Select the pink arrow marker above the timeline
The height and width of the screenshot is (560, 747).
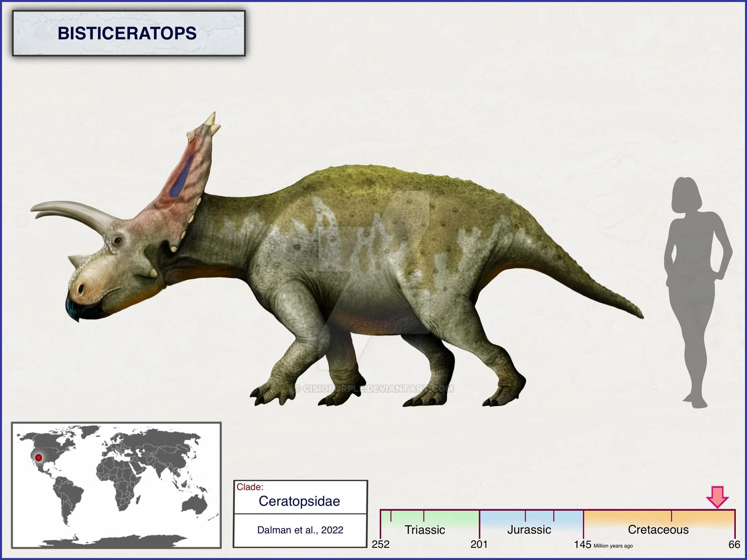[x=717, y=497]
